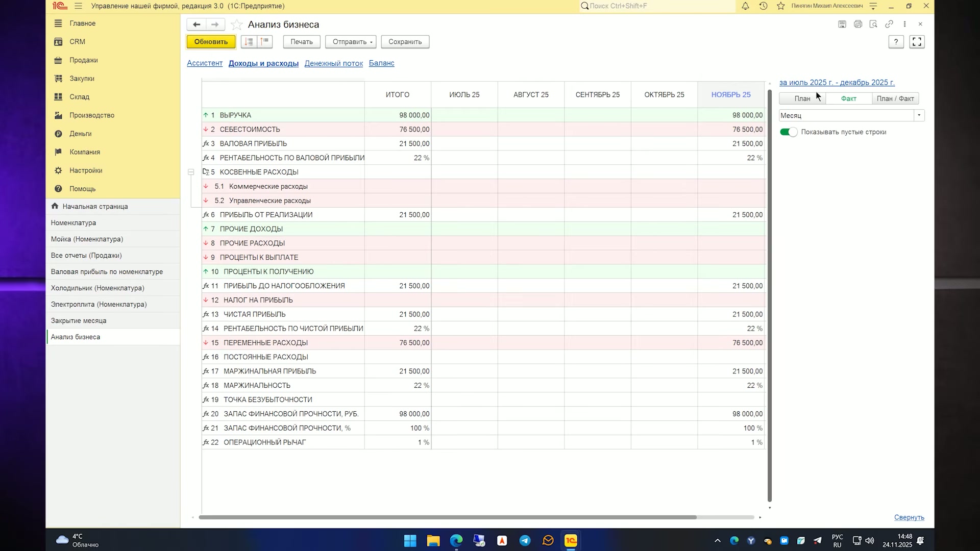Select Факт mode

coord(848,98)
